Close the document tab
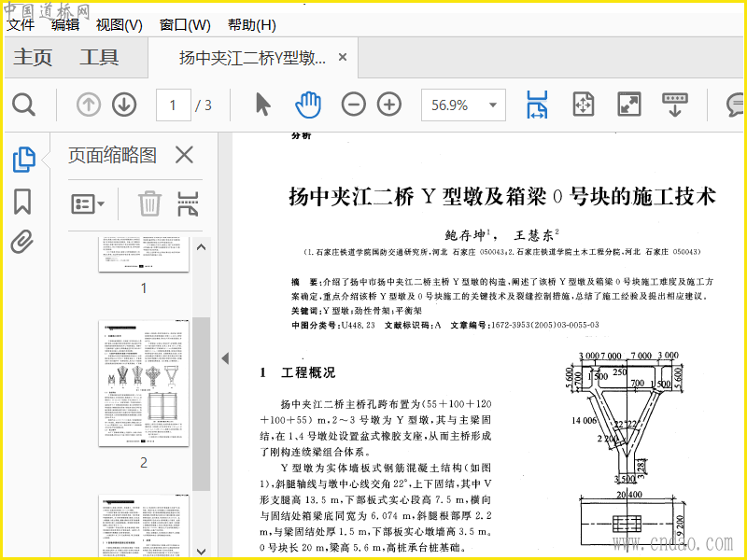Viewport: 747px width, 560px height. [342, 57]
